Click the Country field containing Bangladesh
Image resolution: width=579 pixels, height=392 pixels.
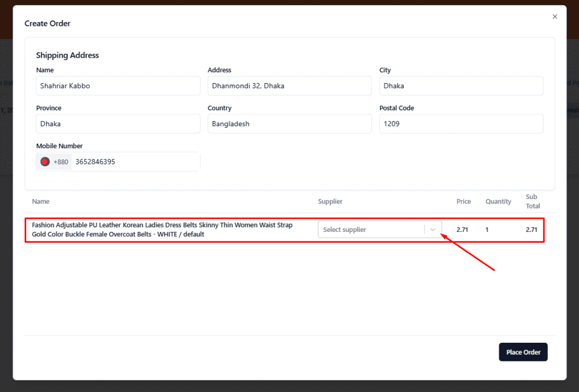click(x=289, y=124)
